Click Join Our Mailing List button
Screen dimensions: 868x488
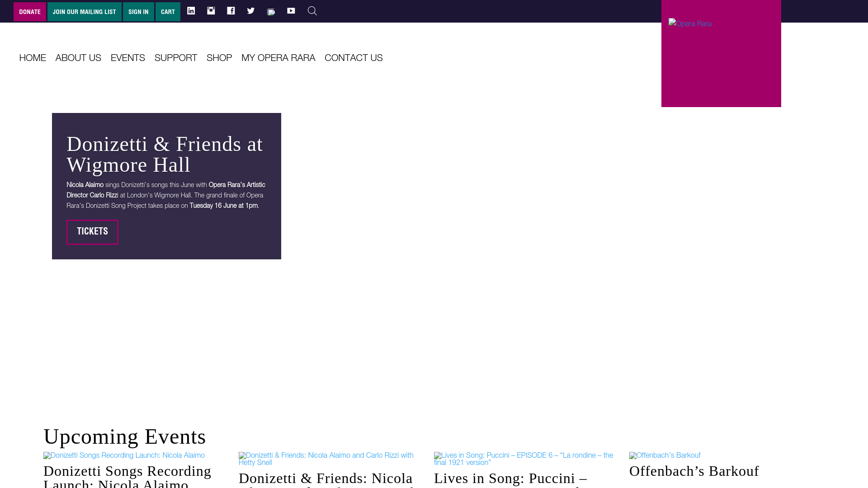(85, 12)
